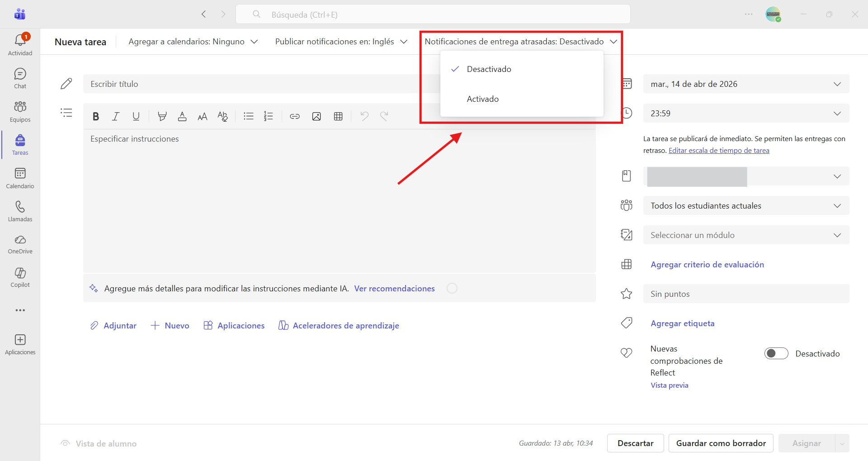Click the Nuevo button
Screen dimensions: 868x461
(x=170, y=326)
